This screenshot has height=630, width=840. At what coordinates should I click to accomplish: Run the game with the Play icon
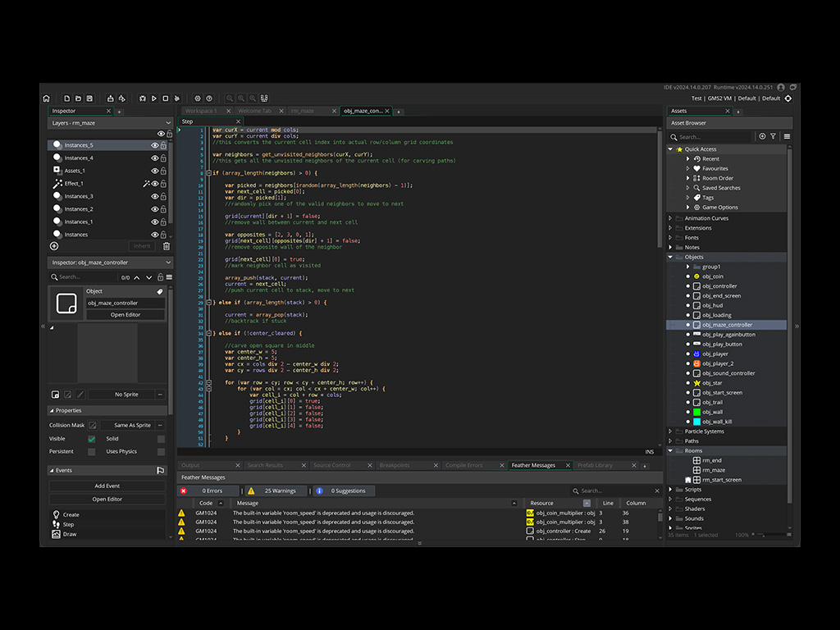153,98
